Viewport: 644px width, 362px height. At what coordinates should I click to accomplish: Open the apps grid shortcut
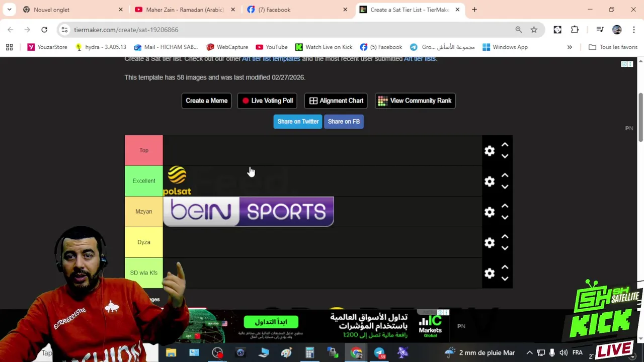(x=9, y=47)
